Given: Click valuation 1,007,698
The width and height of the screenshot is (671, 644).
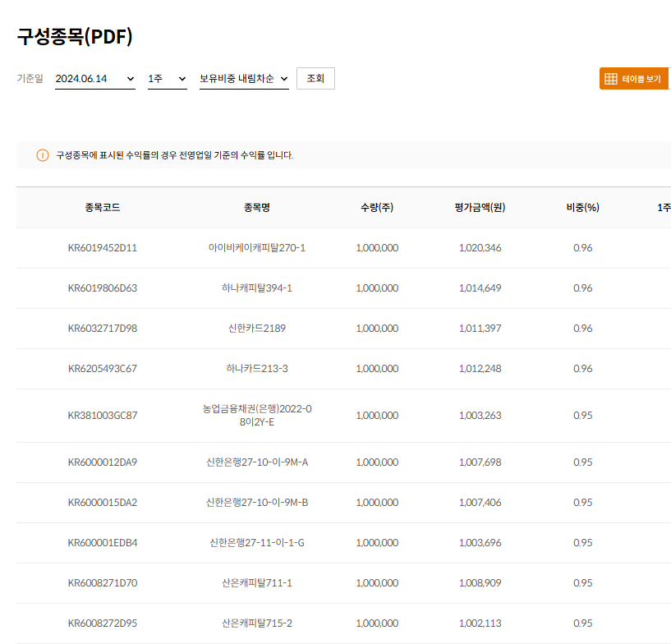Looking at the screenshot, I should coord(480,462).
